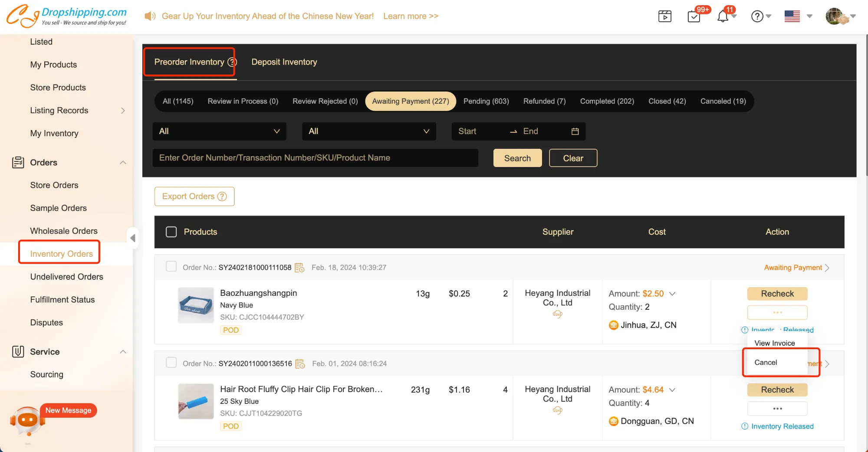This screenshot has width=868, height=452.
Task: Open the language flag dropdown
Action: tap(798, 16)
